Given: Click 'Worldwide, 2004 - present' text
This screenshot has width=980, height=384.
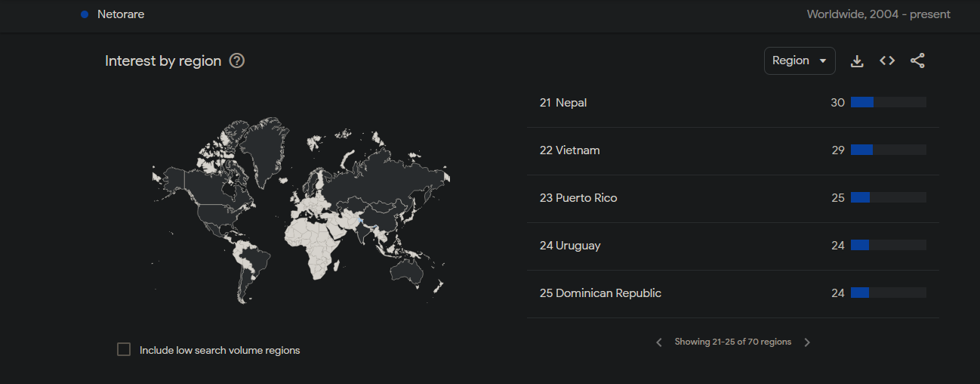Looking at the screenshot, I should pyautogui.click(x=878, y=14).
